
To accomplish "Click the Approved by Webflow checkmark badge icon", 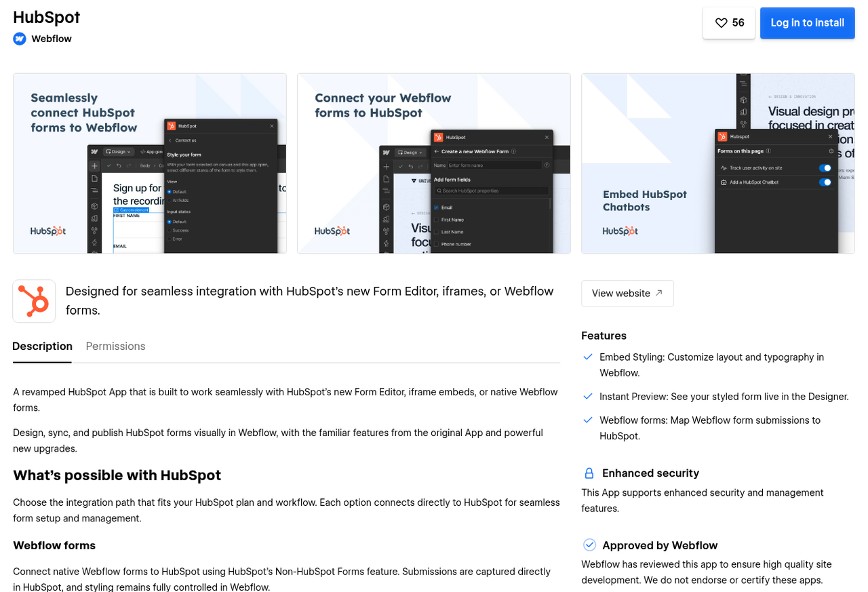I will pyautogui.click(x=589, y=545).
